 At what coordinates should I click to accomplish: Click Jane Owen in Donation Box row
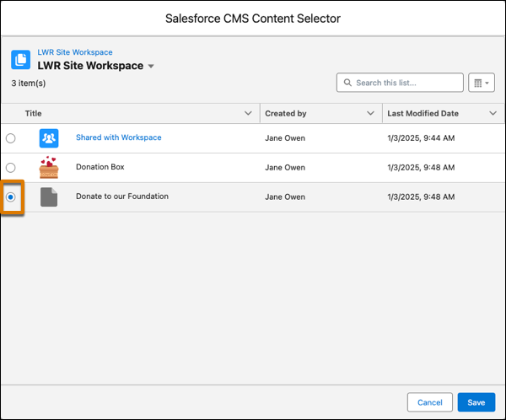point(285,168)
